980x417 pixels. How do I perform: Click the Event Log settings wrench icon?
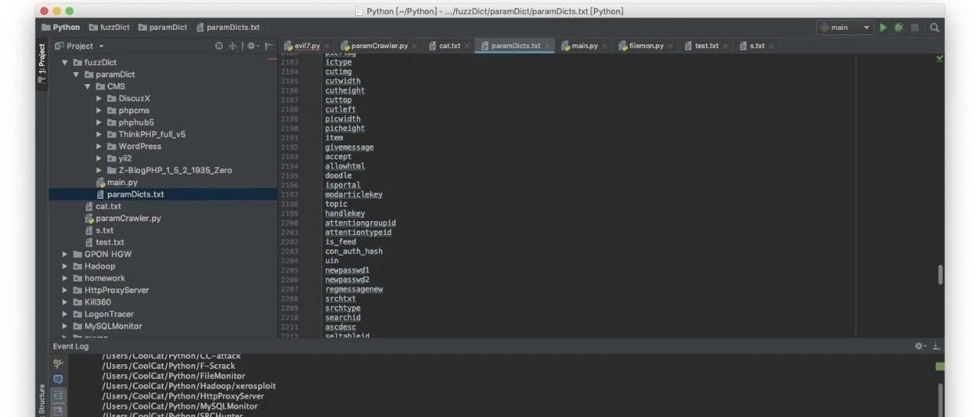click(58, 364)
